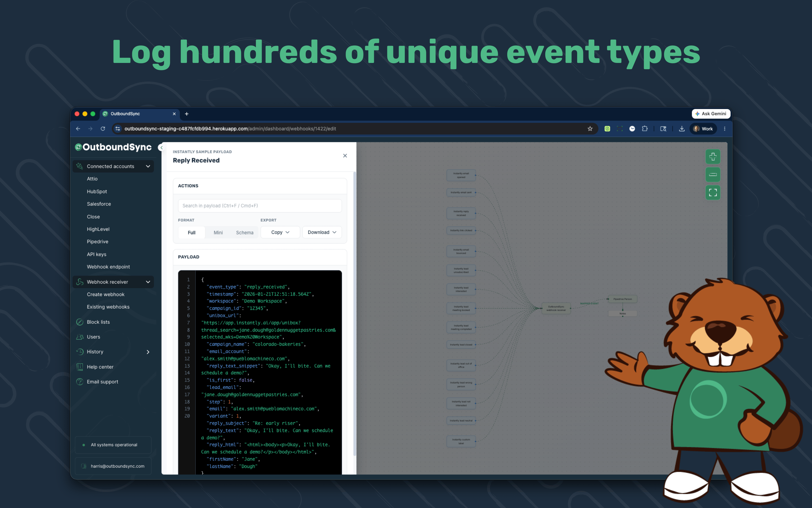Screen dimensions: 812x508
Task: Select the Instantly lead closed node
Action: [461, 345]
